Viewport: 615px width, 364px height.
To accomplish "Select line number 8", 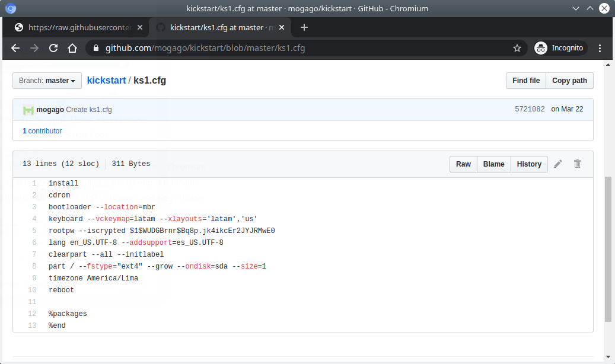I will [x=34, y=266].
